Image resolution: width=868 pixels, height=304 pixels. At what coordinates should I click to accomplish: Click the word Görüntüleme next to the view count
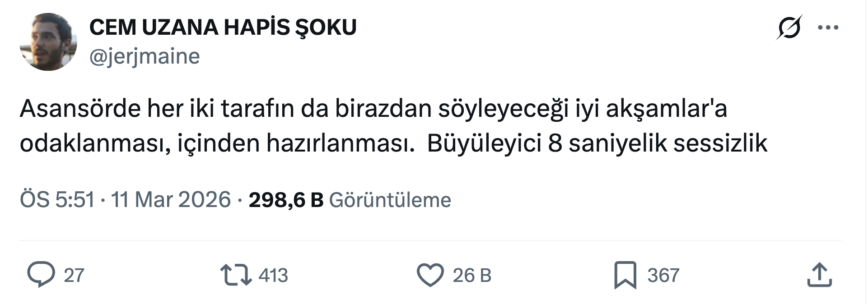(x=390, y=200)
